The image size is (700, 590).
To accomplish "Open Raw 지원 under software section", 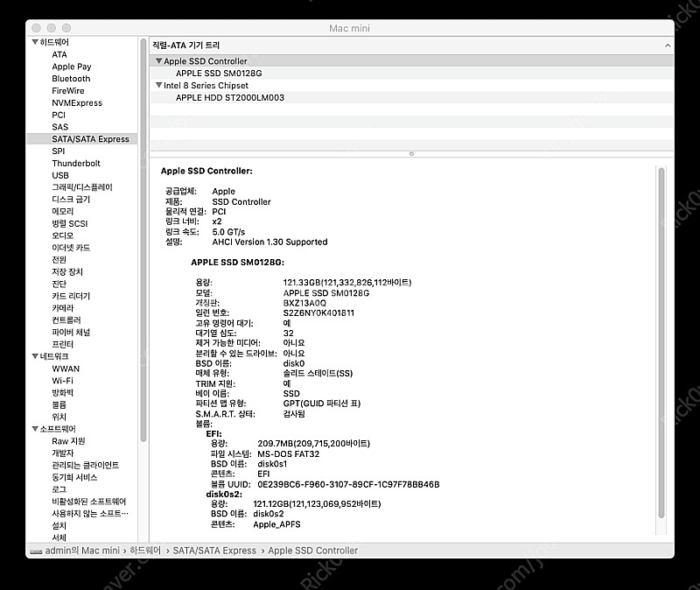I will click(68, 441).
